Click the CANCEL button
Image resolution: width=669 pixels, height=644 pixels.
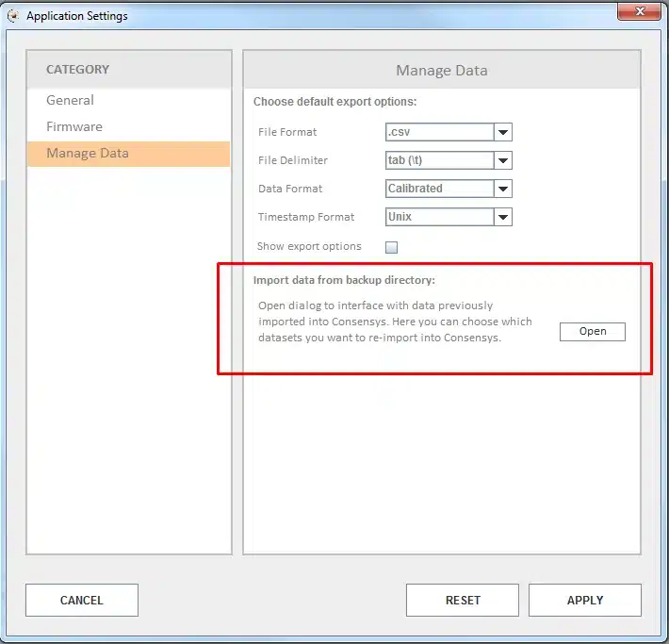point(82,600)
